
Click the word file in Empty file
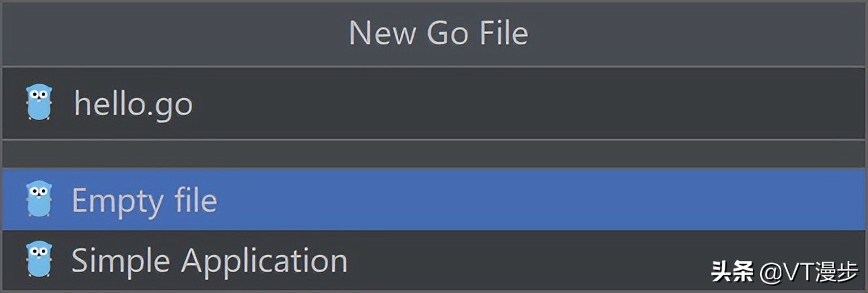click(x=192, y=199)
